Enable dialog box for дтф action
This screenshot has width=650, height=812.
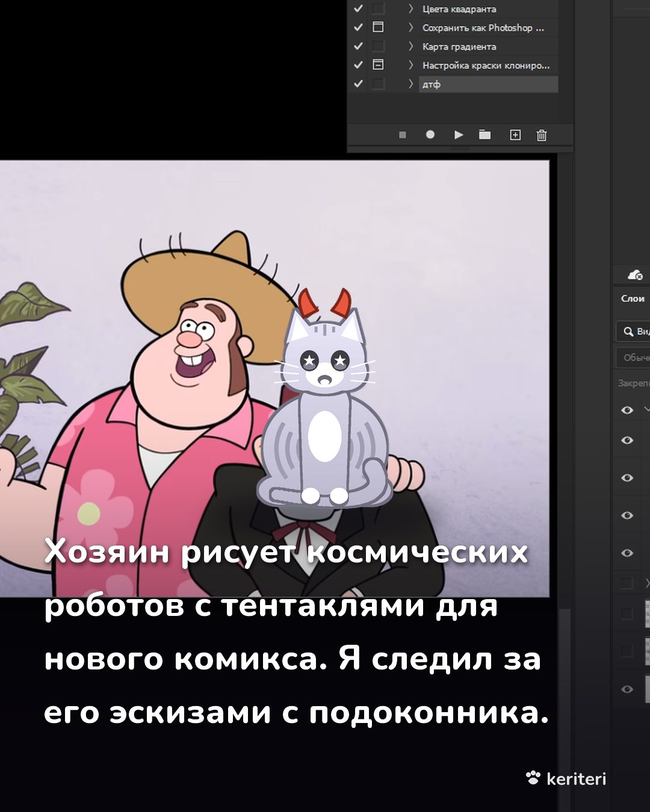pyautogui.click(x=378, y=84)
